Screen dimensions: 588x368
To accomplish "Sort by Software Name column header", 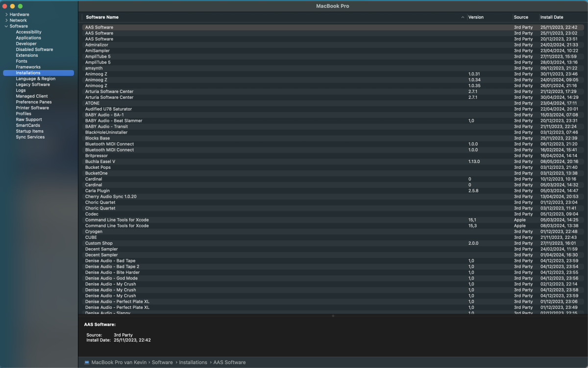I will [x=102, y=17].
